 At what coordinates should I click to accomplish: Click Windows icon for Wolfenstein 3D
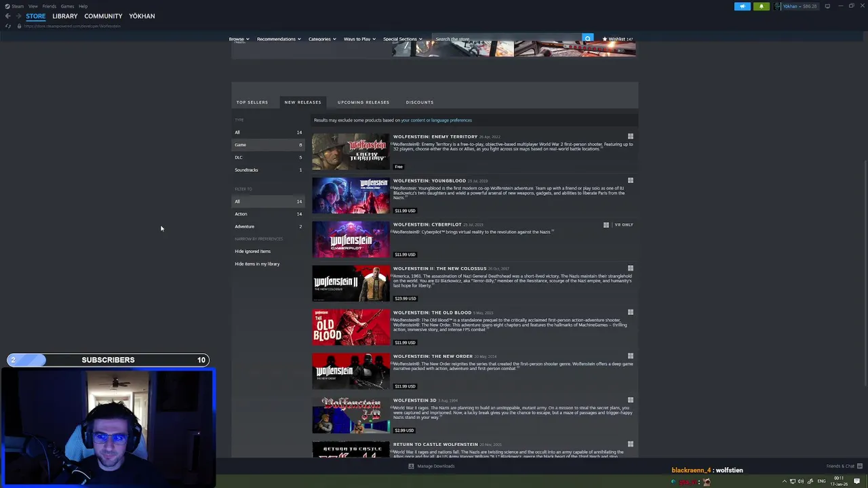(631, 400)
